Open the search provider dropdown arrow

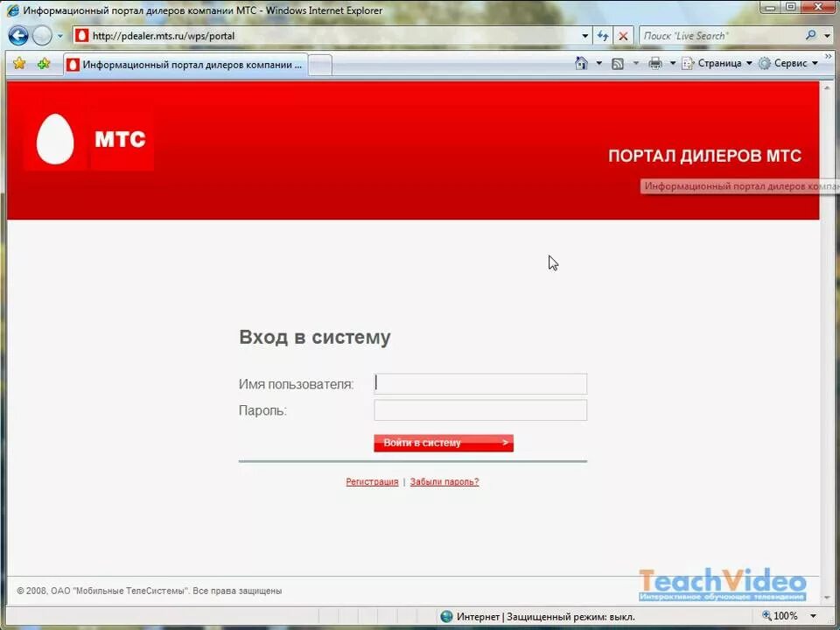(828, 36)
